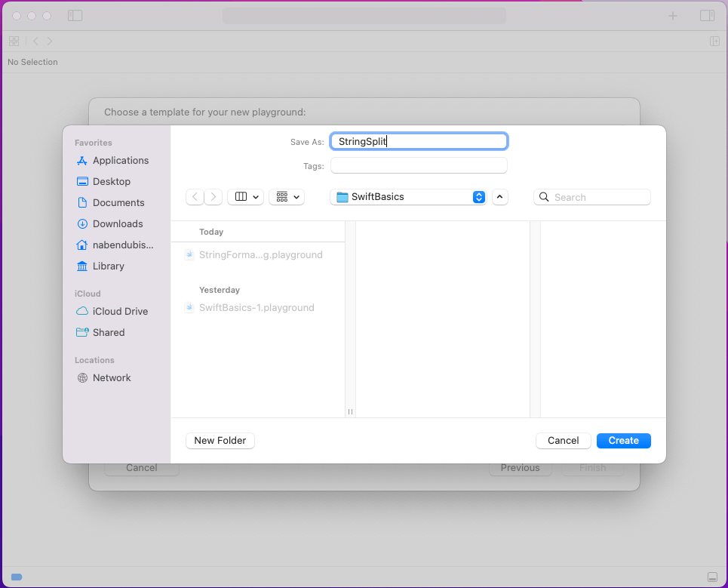The height and width of the screenshot is (588, 728).
Task: Cancel the save dialog
Action: tap(563, 441)
